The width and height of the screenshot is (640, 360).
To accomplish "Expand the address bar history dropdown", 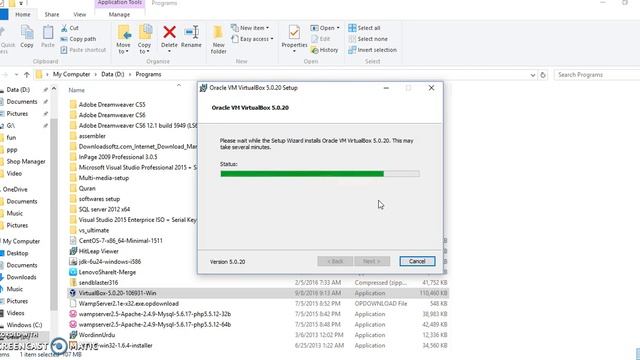I will [533, 75].
